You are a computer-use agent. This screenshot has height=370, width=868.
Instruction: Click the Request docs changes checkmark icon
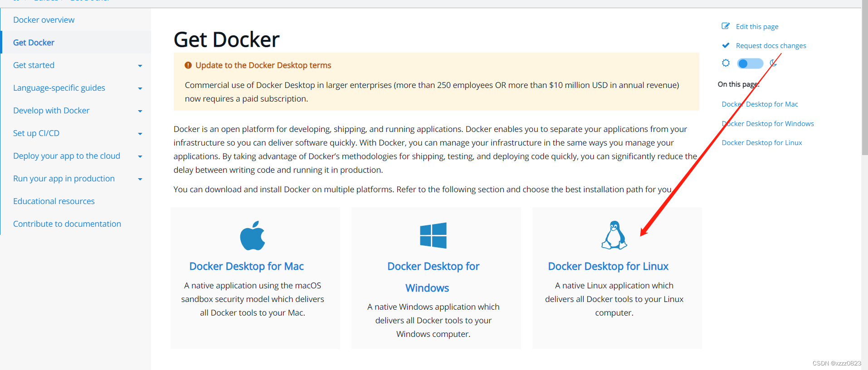tap(726, 45)
